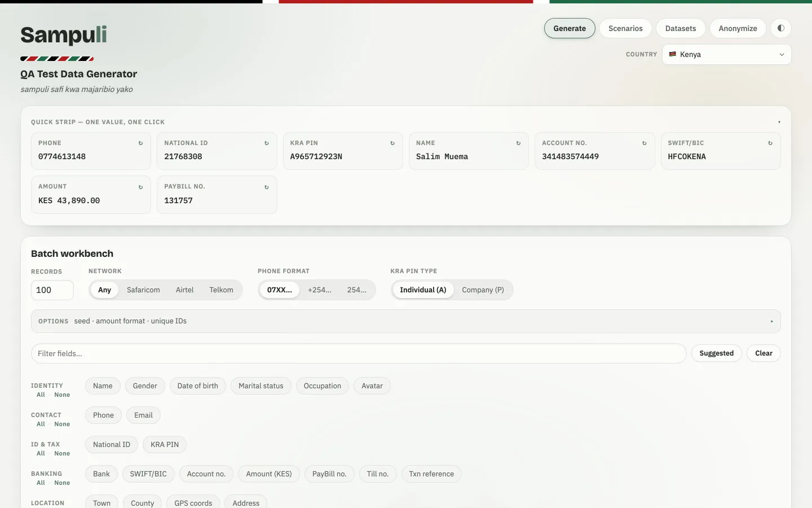Image resolution: width=812 pixels, height=508 pixels.
Task: Focus the Filter fields search box
Action: point(359,353)
